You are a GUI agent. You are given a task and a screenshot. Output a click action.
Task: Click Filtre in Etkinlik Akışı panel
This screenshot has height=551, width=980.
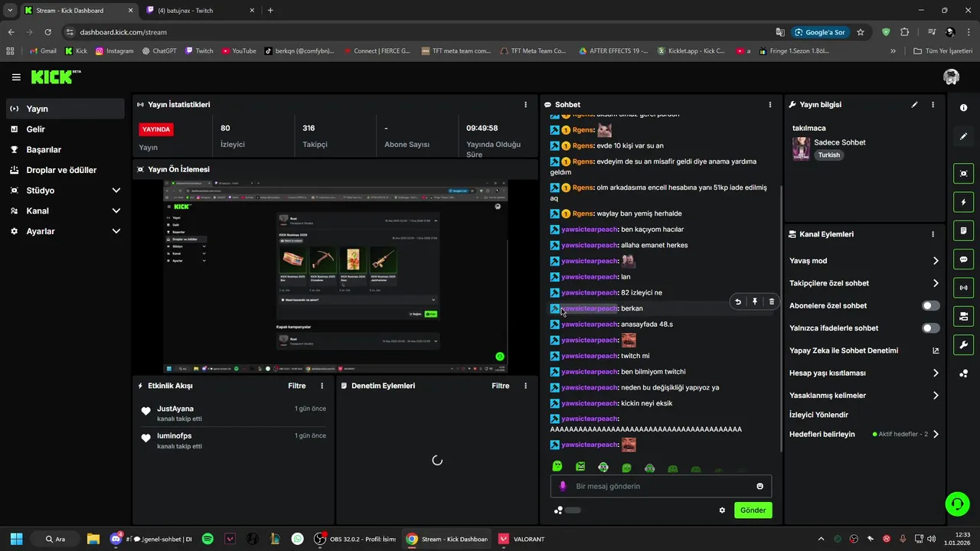[297, 386]
